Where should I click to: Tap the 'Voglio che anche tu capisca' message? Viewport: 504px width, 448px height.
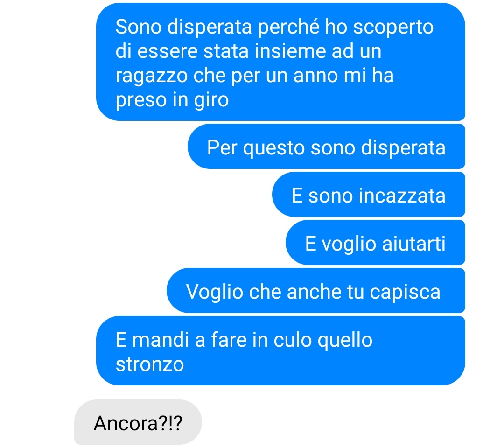[315, 291]
